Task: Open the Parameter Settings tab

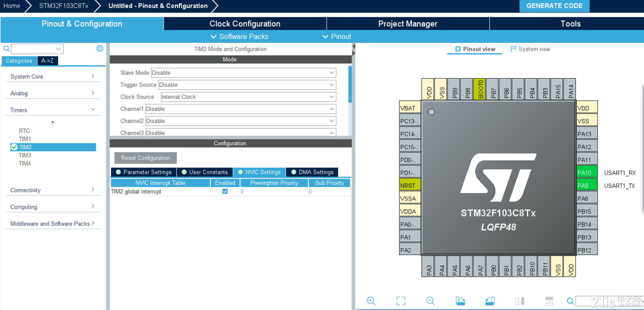Action: click(144, 172)
